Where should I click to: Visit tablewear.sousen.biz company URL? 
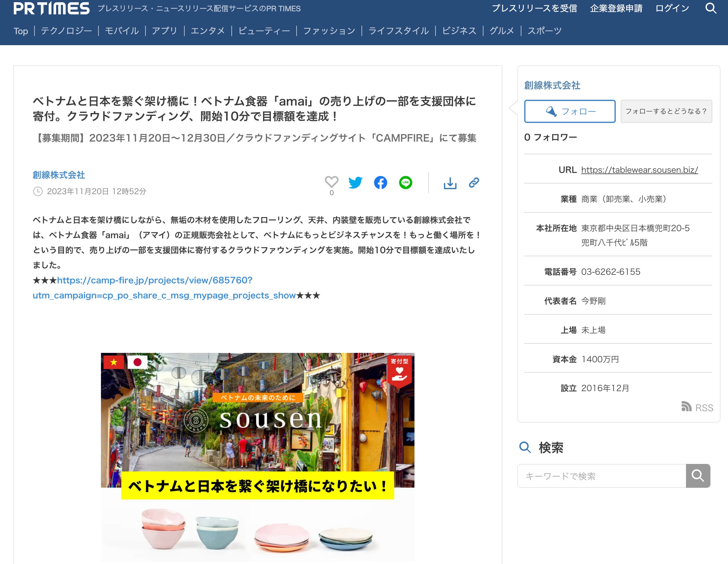639,170
